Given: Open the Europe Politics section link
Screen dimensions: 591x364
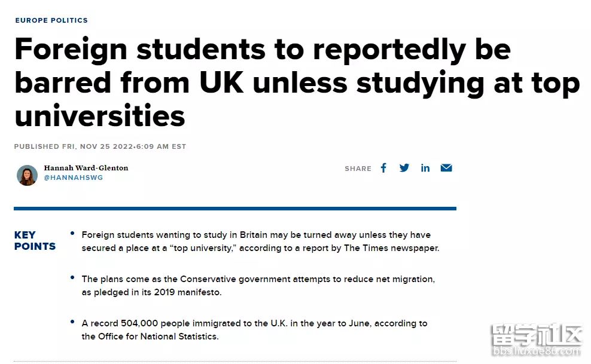Looking at the screenshot, I should point(51,20).
